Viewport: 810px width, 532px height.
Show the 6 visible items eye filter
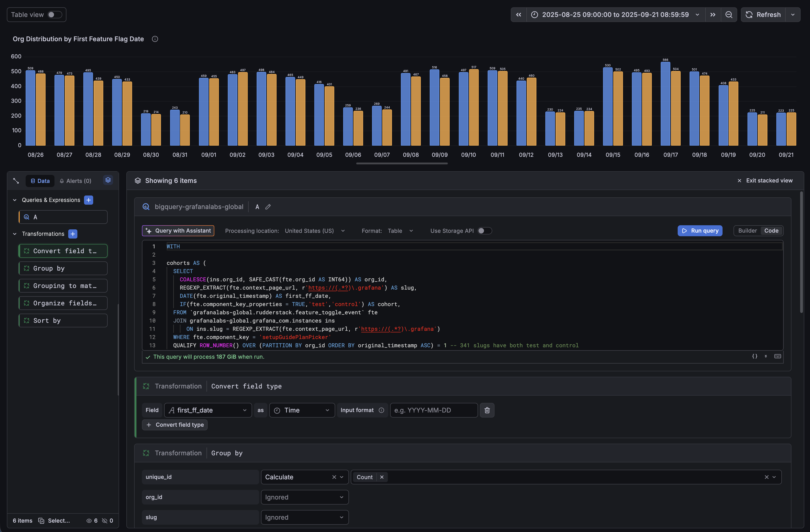tap(92, 521)
